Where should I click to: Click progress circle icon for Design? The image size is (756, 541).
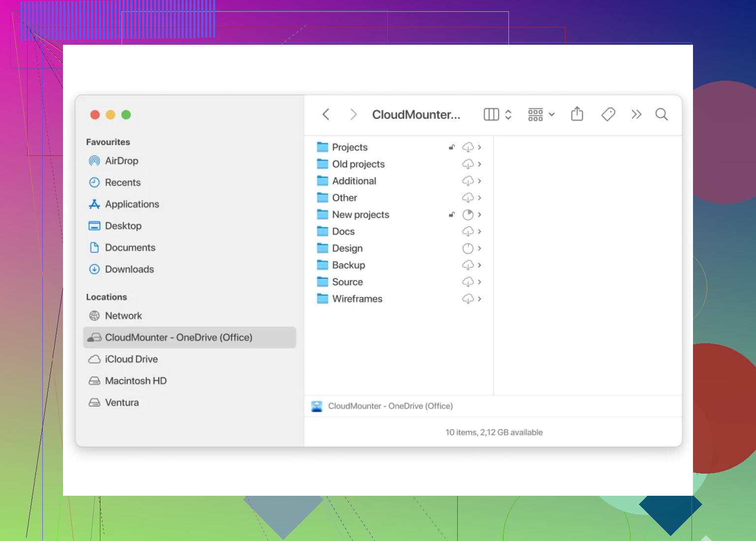coord(468,248)
